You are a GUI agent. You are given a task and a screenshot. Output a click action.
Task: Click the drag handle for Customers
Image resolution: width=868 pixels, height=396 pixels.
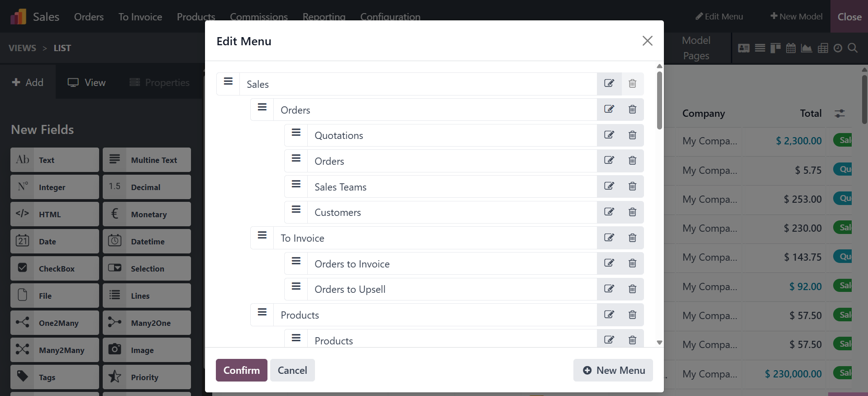[x=296, y=210]
